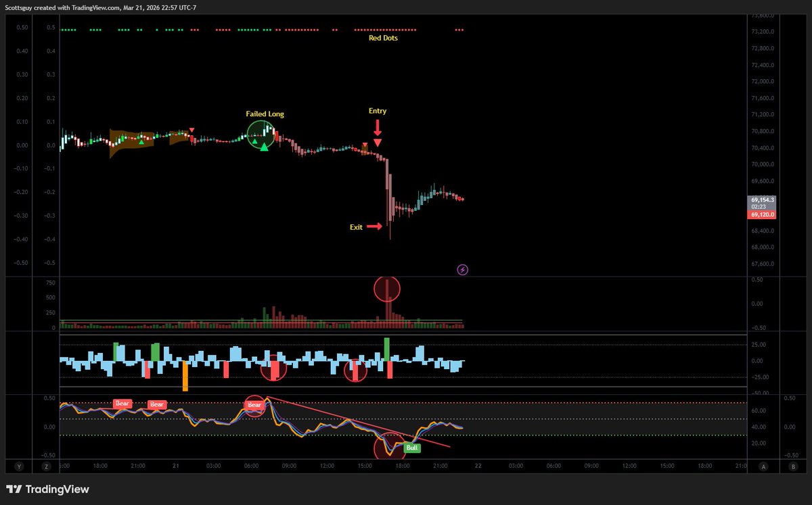This screenshot has height=505, width=812.
Task: Toggle the B scale button
Action: coord(793,466)
